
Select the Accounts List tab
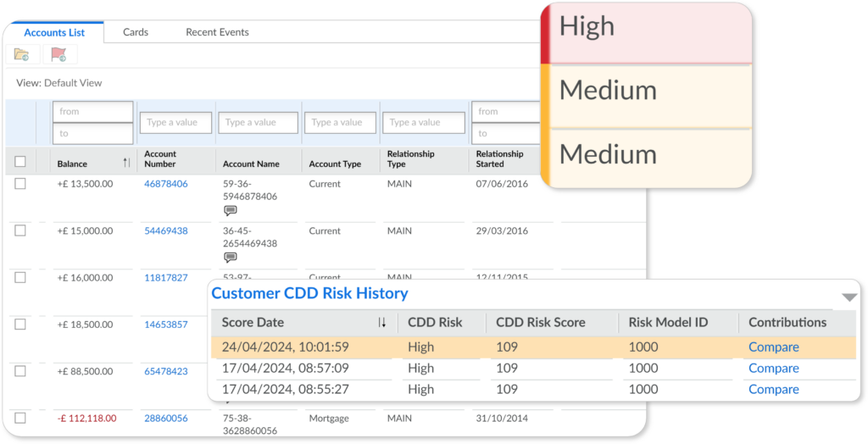53,32
